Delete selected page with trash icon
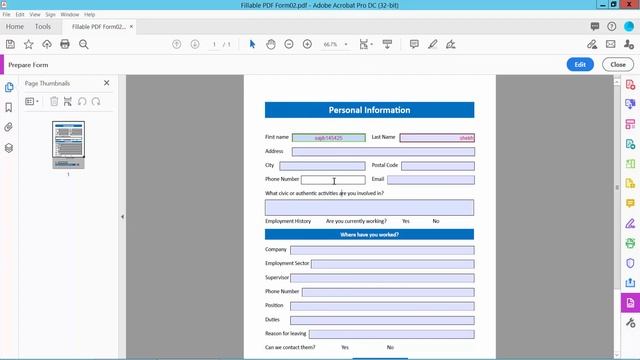Viewport: 640px width, 360px height. point(54,101)
